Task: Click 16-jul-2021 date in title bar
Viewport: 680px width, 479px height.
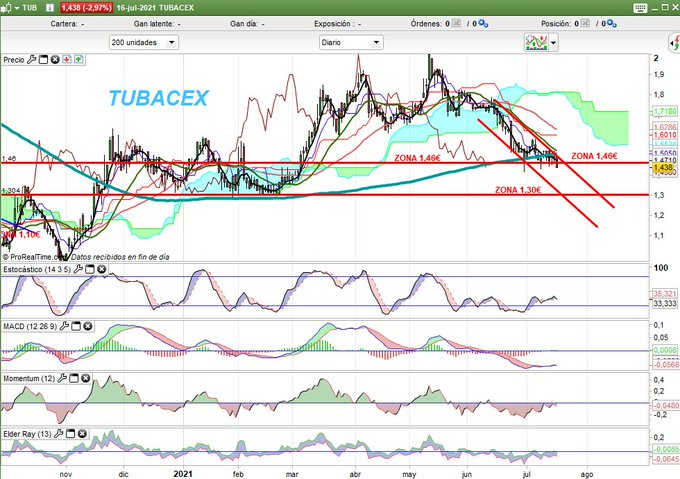Action: pyautogui.click(x=136, y=8)
